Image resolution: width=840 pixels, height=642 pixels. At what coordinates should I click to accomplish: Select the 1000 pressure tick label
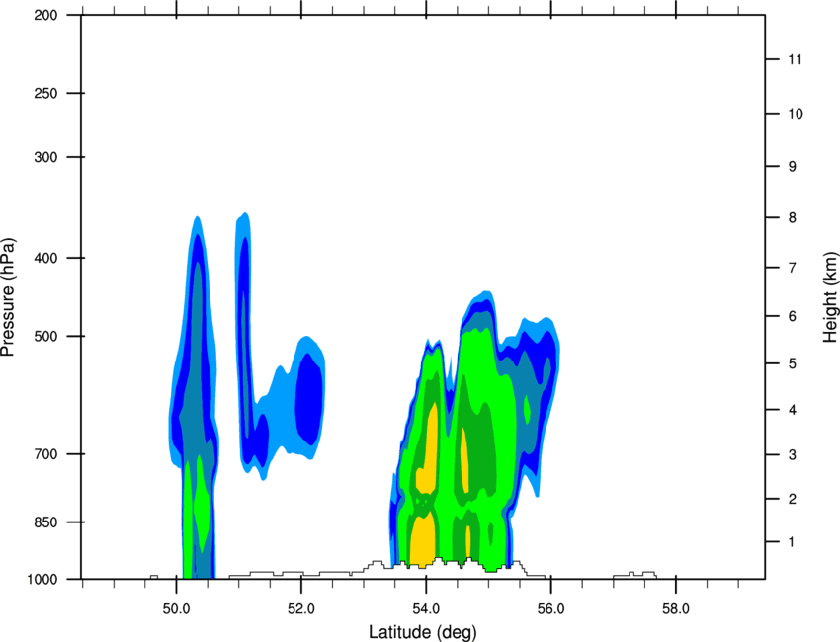42,579
